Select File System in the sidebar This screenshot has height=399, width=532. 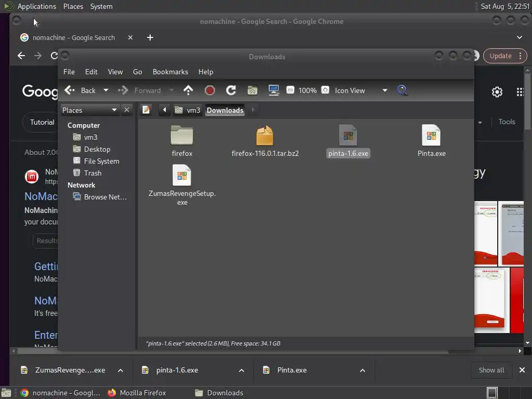96,161
